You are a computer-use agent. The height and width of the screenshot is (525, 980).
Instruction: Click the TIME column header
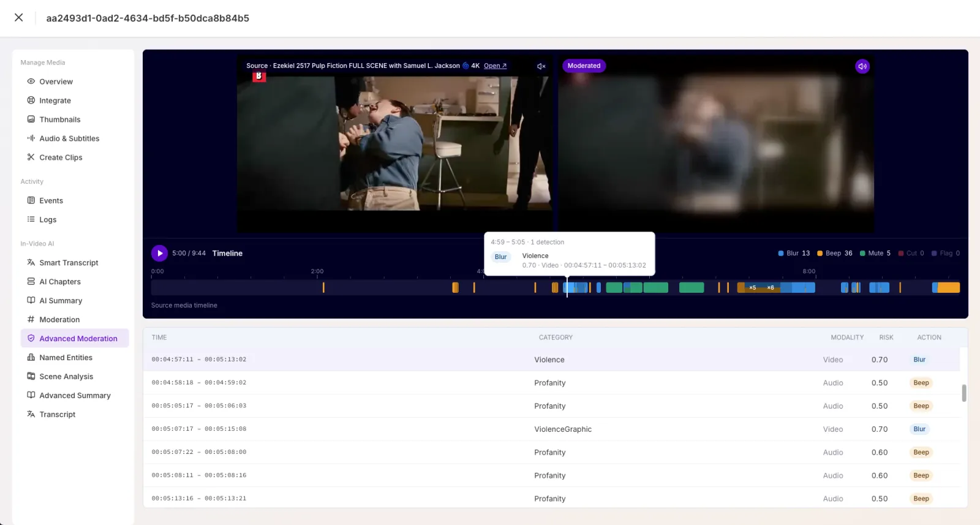tap(159, 338)
